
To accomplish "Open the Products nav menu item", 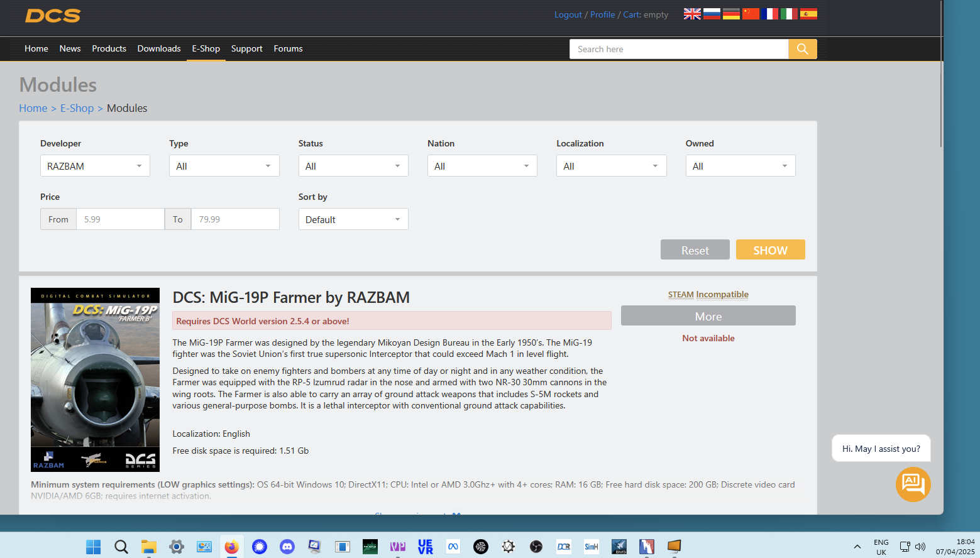I will pyautogui.click(x=109, y=48).
